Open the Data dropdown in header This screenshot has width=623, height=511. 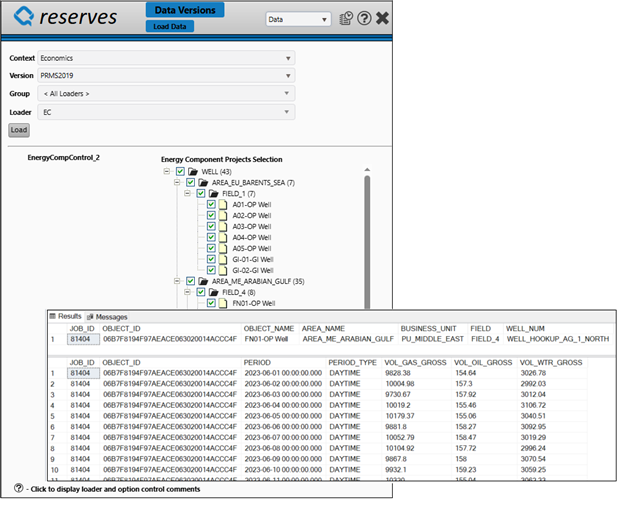tap(298, 19)
